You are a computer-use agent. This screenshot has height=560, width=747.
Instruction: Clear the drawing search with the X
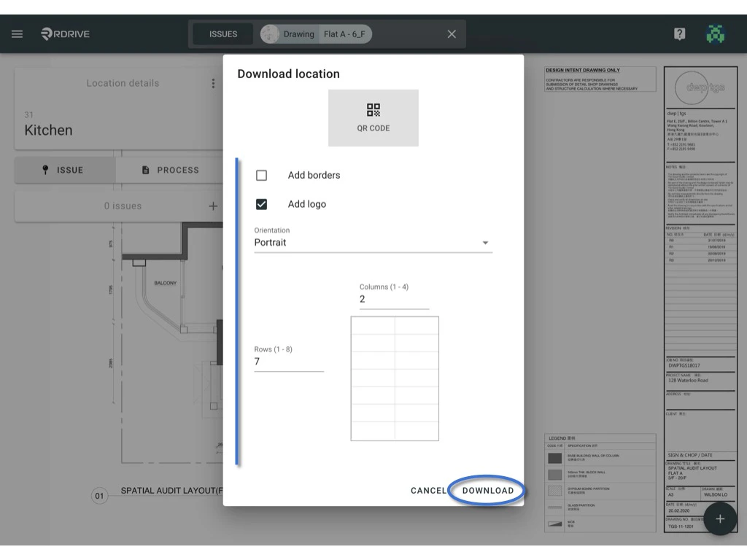tap(451, 34)
